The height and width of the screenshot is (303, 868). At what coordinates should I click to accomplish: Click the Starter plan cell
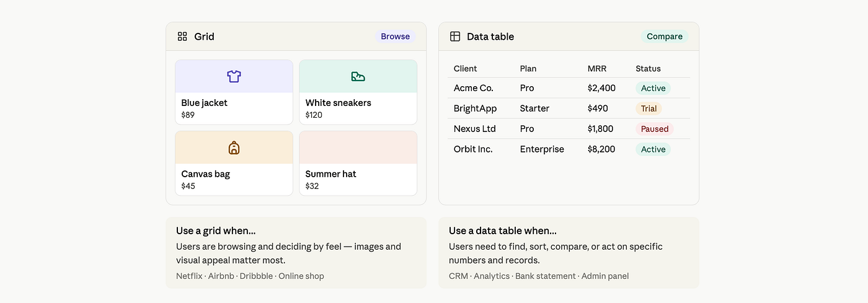pos(534,108)
